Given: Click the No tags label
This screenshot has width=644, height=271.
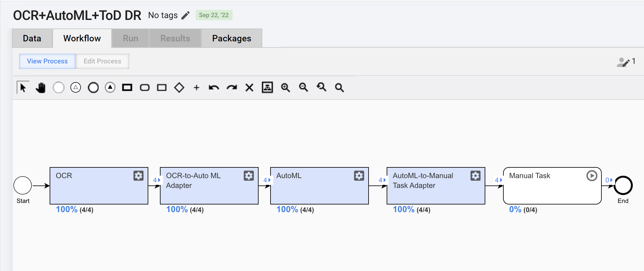Looking at the screenshot, I should [163, 15].
